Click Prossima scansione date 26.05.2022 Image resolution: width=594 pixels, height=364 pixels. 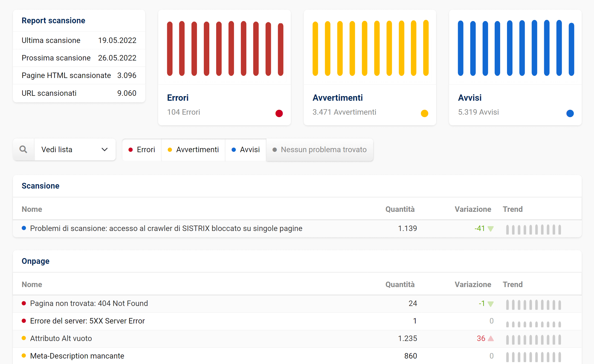(x=117, y=58)
